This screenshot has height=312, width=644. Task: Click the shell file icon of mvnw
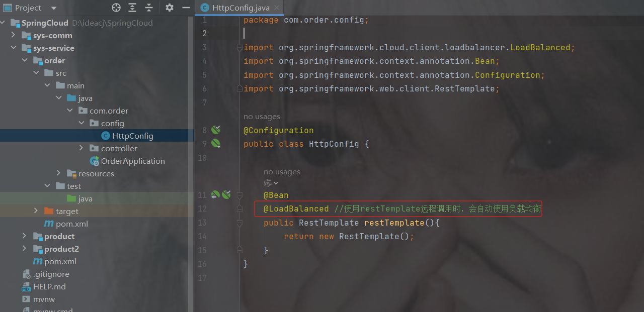(26, 299)
